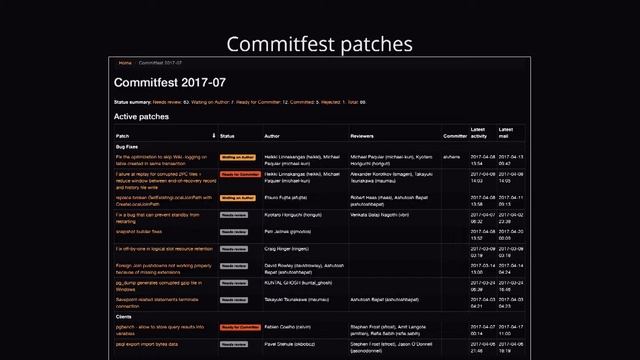Viewport: 640px width, 360px height.
Task: Click the Status column header
Action: 227,136
